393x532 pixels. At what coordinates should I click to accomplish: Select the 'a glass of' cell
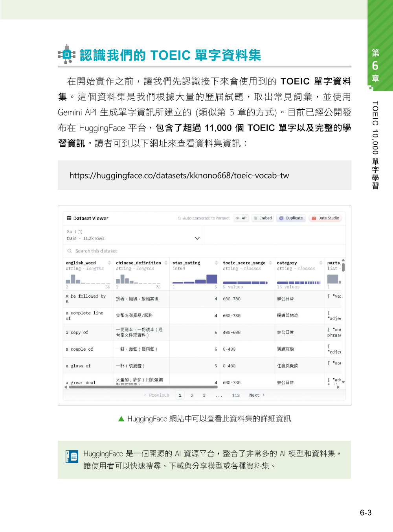coord(88,366)
